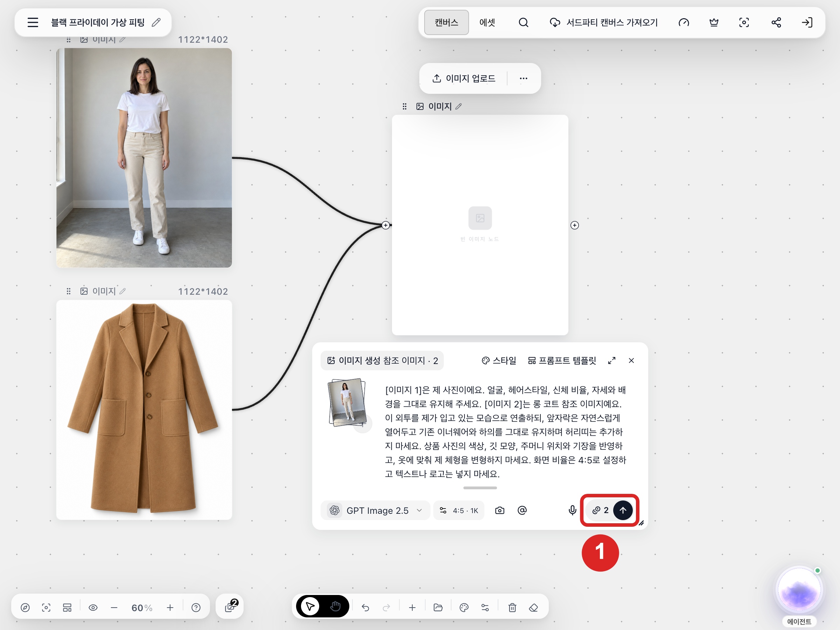Open the hamburger menu
The image size is (840, 630).
click(x=33, y=22)
